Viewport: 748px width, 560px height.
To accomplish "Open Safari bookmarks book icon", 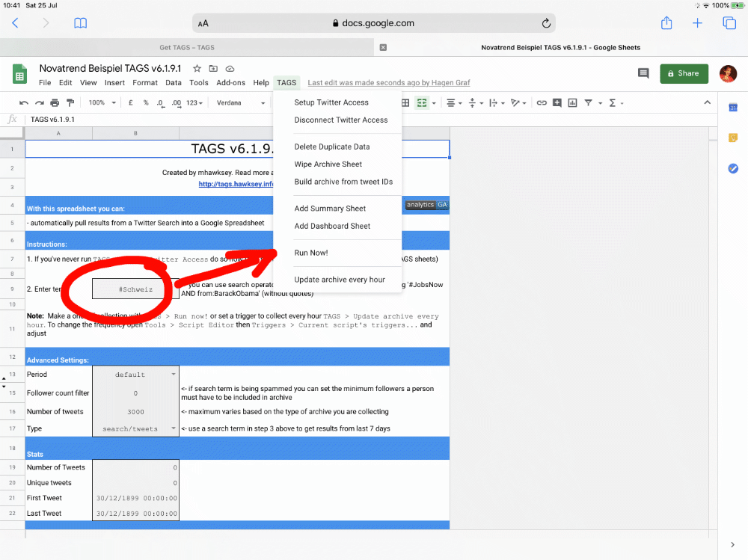I will pos(81,23).
